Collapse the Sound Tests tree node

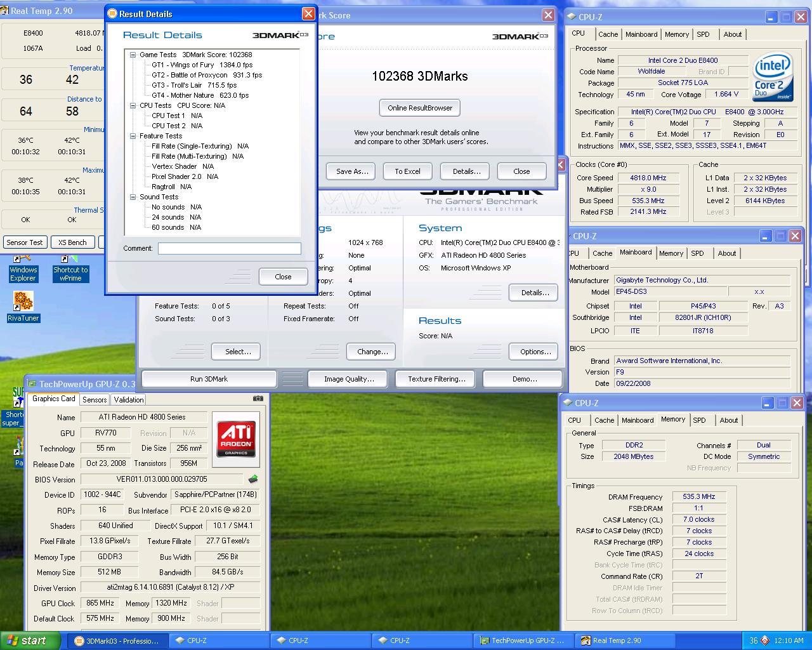click(133, 197)
